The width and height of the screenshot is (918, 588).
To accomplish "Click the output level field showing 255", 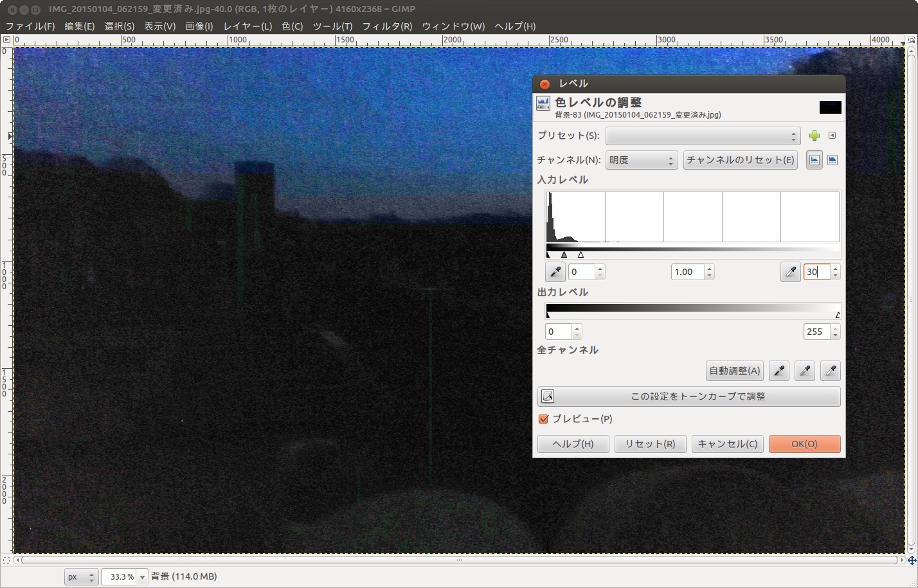I will pyautogui.click(x=816, y=332).
